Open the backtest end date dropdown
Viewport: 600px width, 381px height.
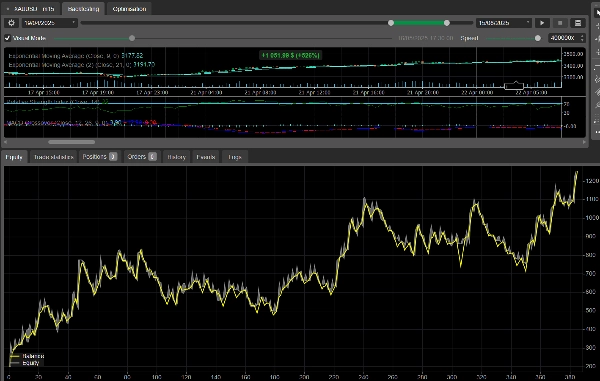click(504, 23)
